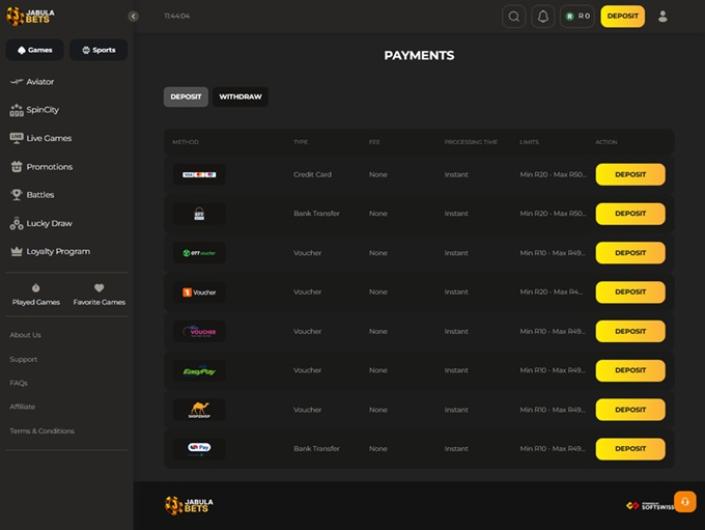Screen dimensions: 705x530
Task: Click the Jabula Bets logo in the top-left
Action: [31, 16]
